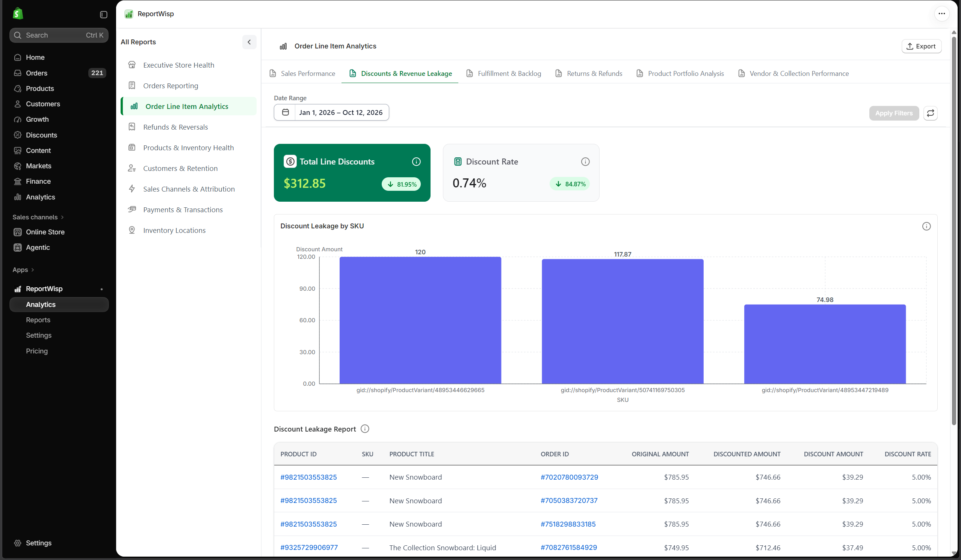Click the vertical scrollbar on the right
The height and width of the screenshot is (560, 961).
point(953,229)
